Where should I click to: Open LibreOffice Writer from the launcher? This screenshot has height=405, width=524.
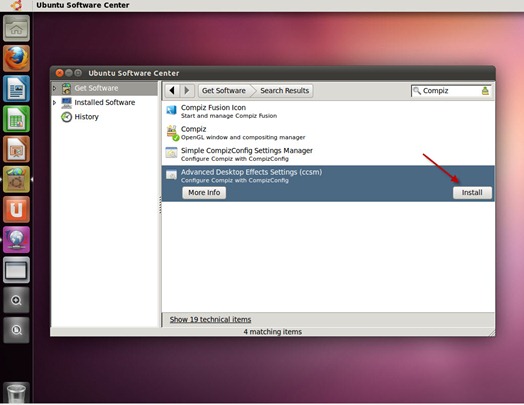[16, 89]
